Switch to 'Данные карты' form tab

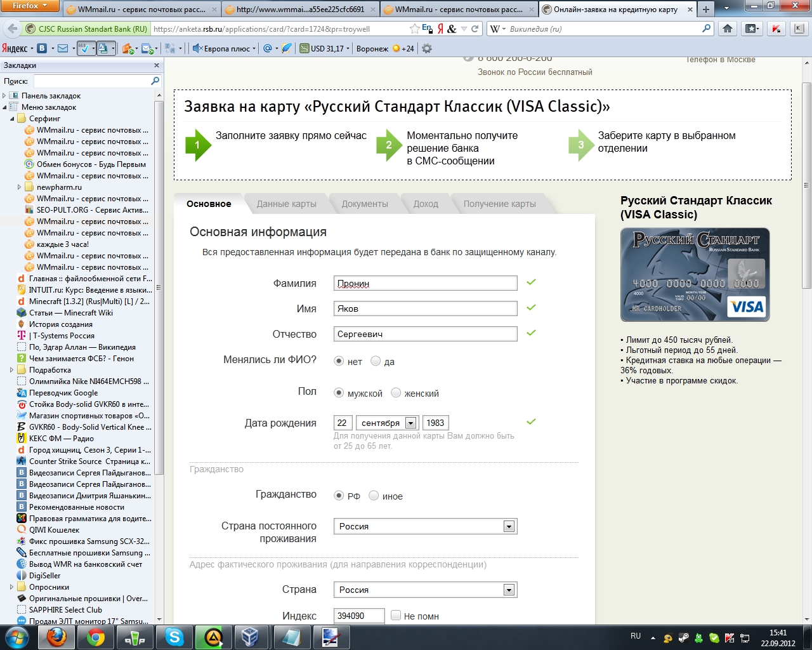[287, 204]
